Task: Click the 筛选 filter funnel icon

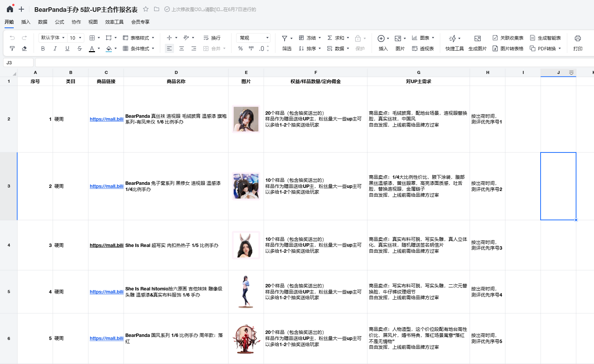Action: coord(285,38)
